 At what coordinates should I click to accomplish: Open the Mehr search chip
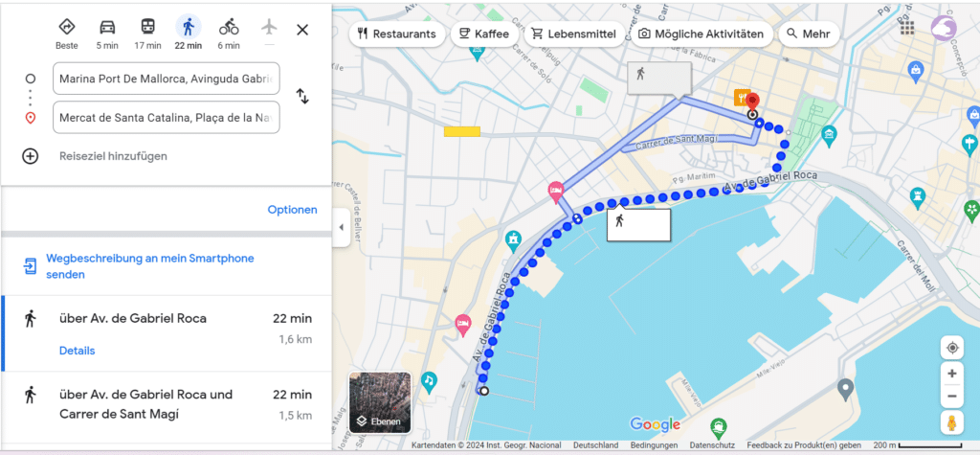coord(809,34)
